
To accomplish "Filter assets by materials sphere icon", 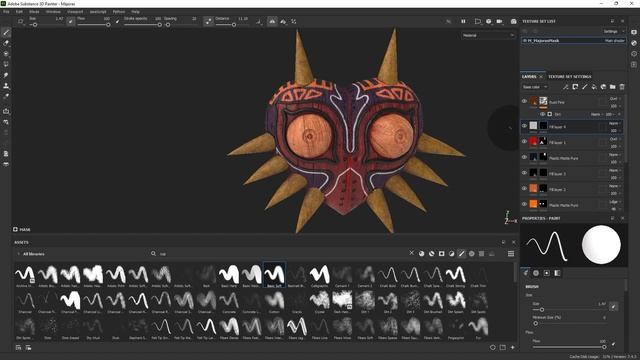I will (x=422, y=253).
